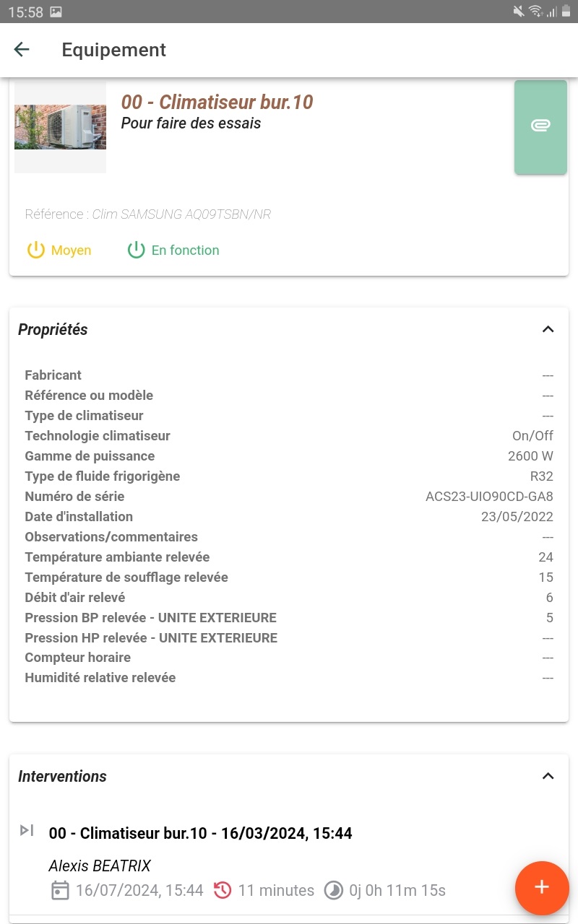Tap the muted sound status icon

[518, 11]
